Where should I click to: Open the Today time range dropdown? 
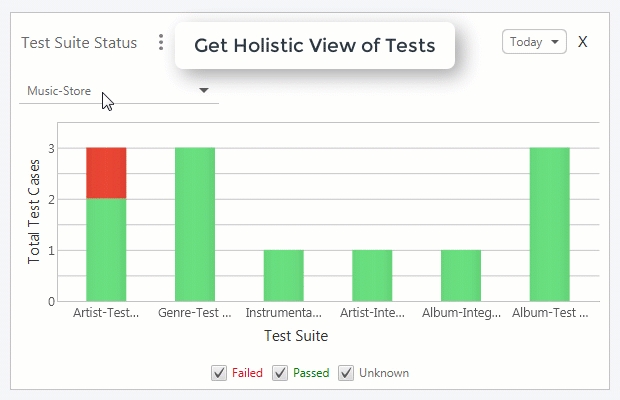tap(534, 42)
